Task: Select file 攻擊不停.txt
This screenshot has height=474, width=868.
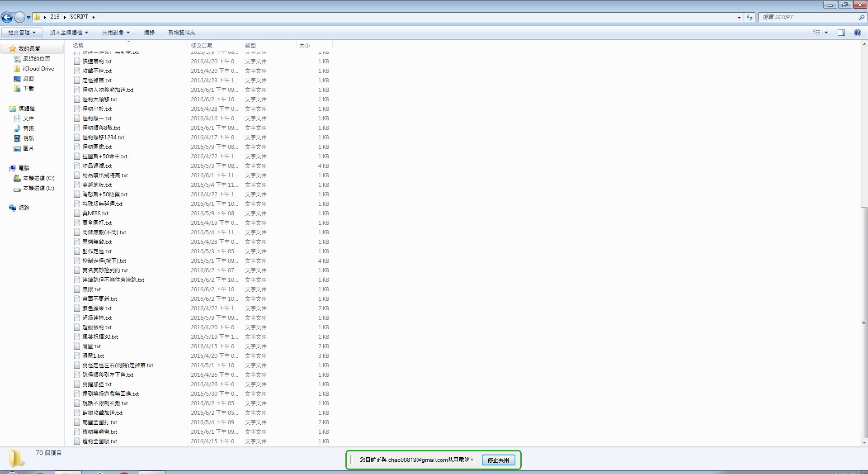Action: point(97,71)
